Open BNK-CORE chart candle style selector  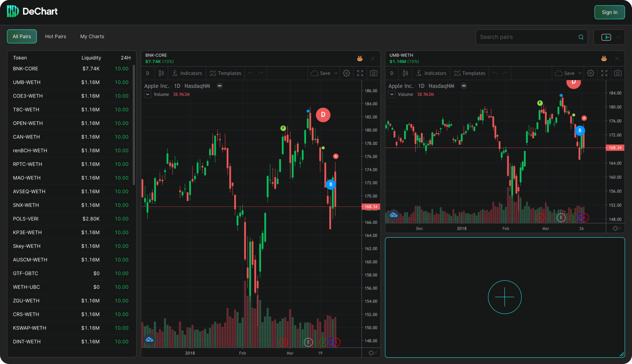coord(161,73)
